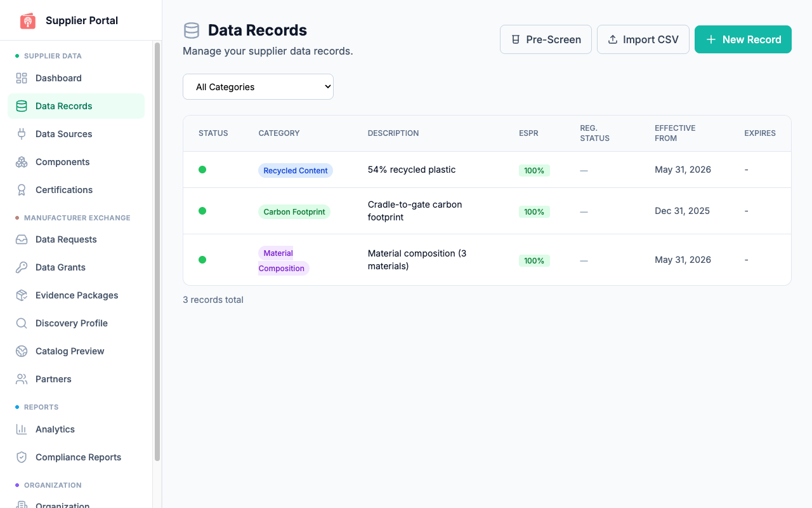
Task: Click the upload icon in Import CSV
Action: 613,39
